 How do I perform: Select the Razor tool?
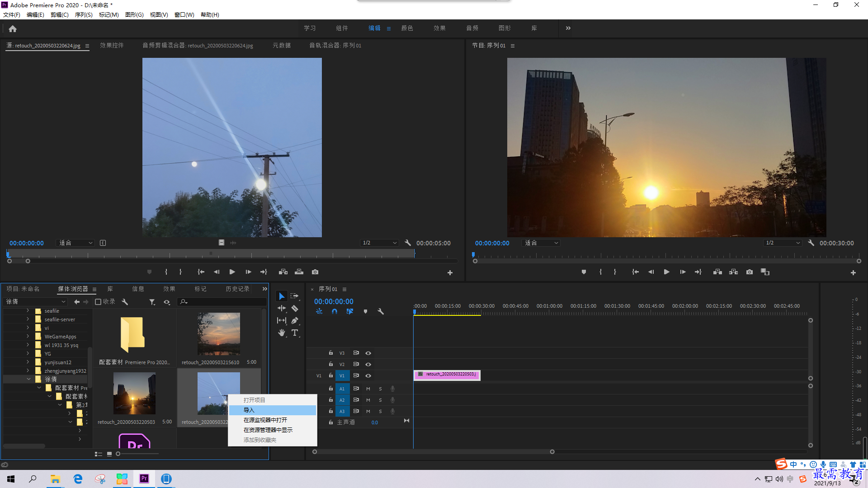295,308
